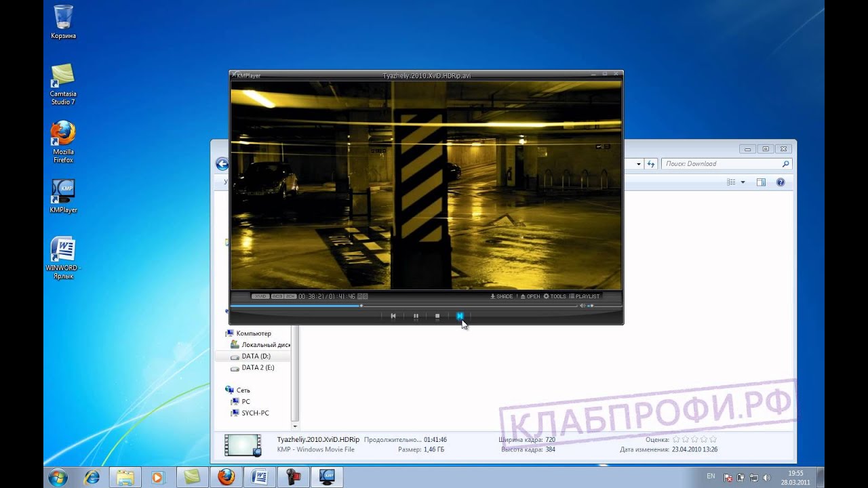Select Сеть in Explorer navigation tree
868x488 pixels.
[x=238, y=390]
